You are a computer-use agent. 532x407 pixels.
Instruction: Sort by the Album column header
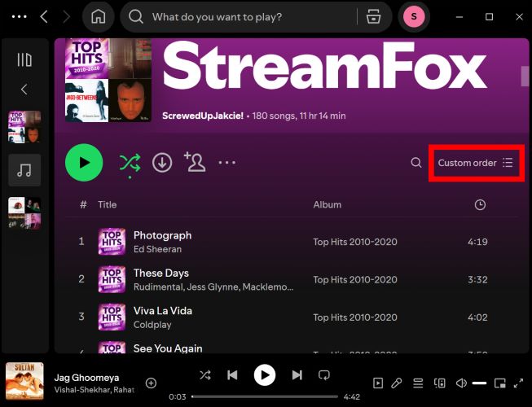click(328, 204)
